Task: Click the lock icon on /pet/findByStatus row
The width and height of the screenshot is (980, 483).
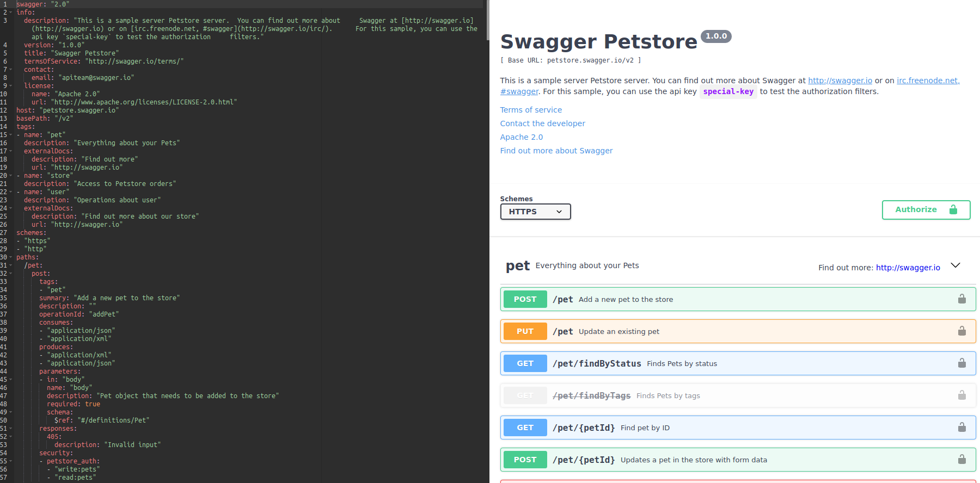Action: click(962, 363)
